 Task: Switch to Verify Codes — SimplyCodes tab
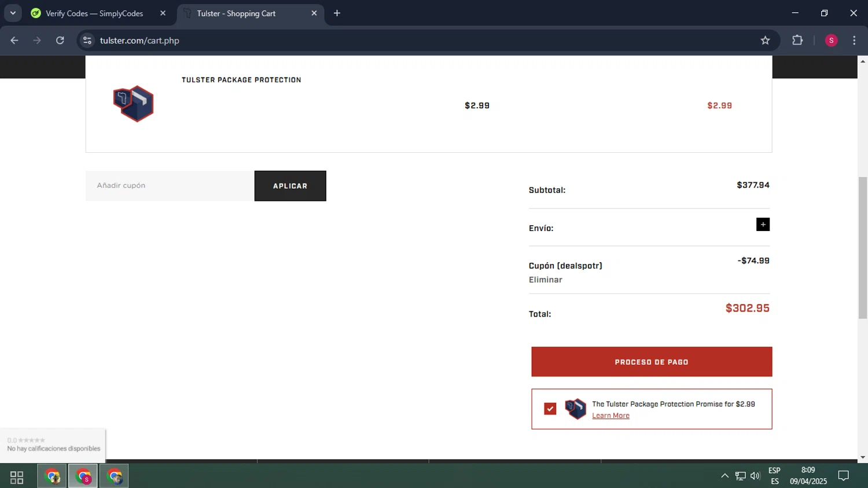click(x=94, y=13)
